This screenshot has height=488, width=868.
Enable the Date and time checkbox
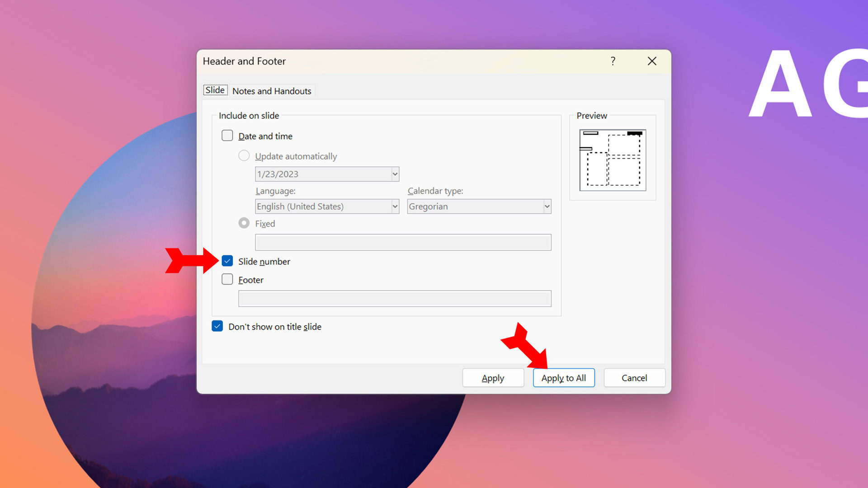[x=227, y=136]
